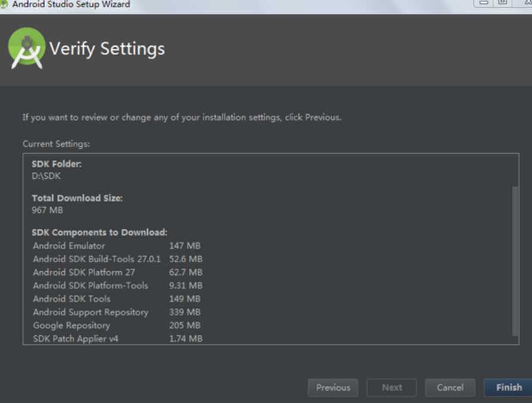Select the 'D:\SDK' folder path text

coord(46,176)
